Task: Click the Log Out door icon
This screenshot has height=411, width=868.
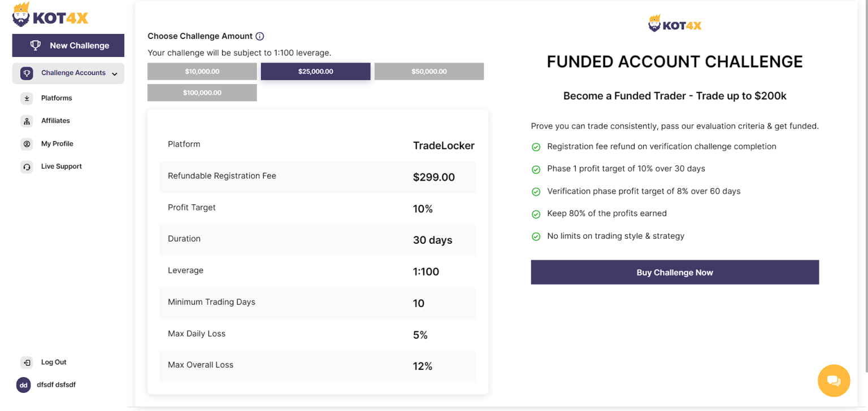Action: (27, 362)
